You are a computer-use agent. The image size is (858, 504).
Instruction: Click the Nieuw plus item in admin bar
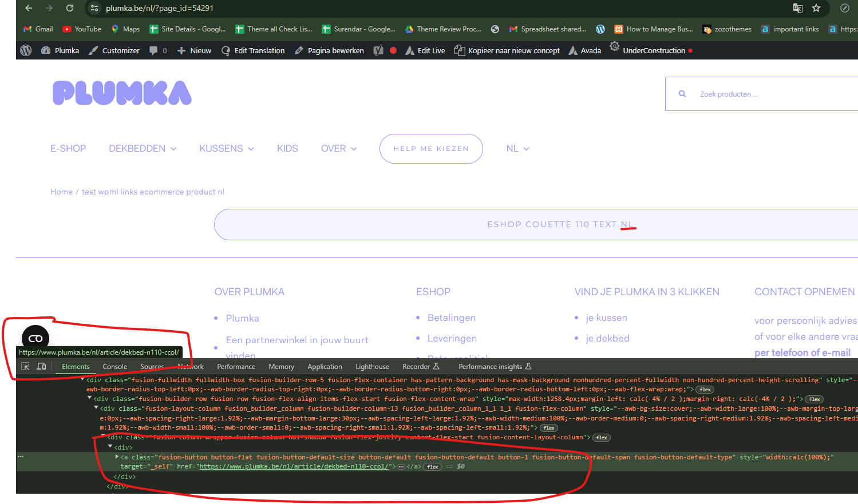coord(194,50)
